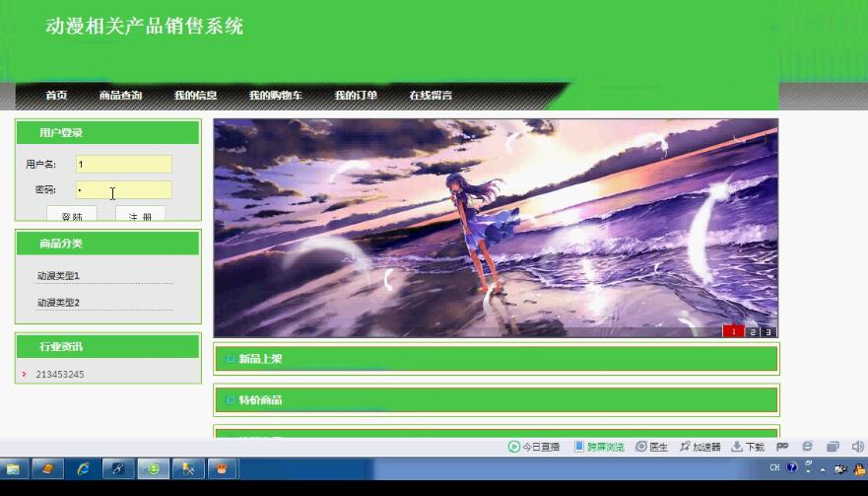
Task: Click the 用户名 input field
Action: pyautogui.click(x=124, y=164)
